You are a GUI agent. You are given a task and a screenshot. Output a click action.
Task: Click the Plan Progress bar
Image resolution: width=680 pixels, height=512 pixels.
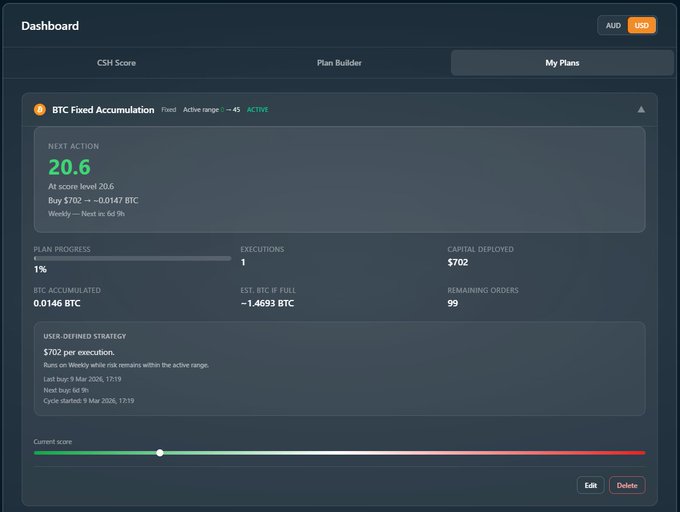tap(132, 258)
